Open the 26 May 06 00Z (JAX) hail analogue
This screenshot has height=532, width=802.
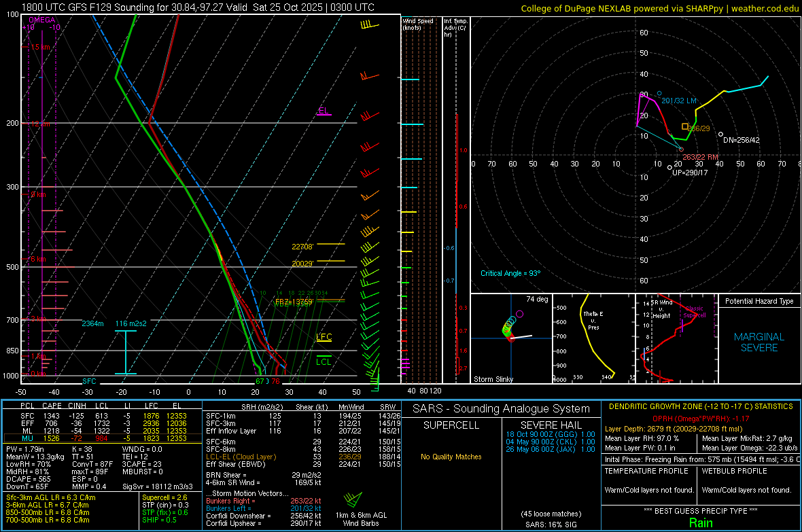[x=551, y=449]
